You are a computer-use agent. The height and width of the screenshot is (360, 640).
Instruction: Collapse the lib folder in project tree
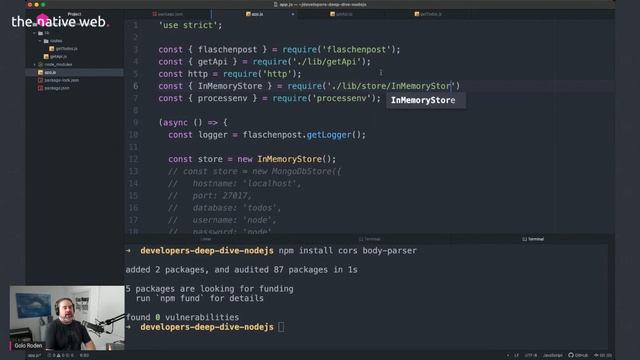35,33
